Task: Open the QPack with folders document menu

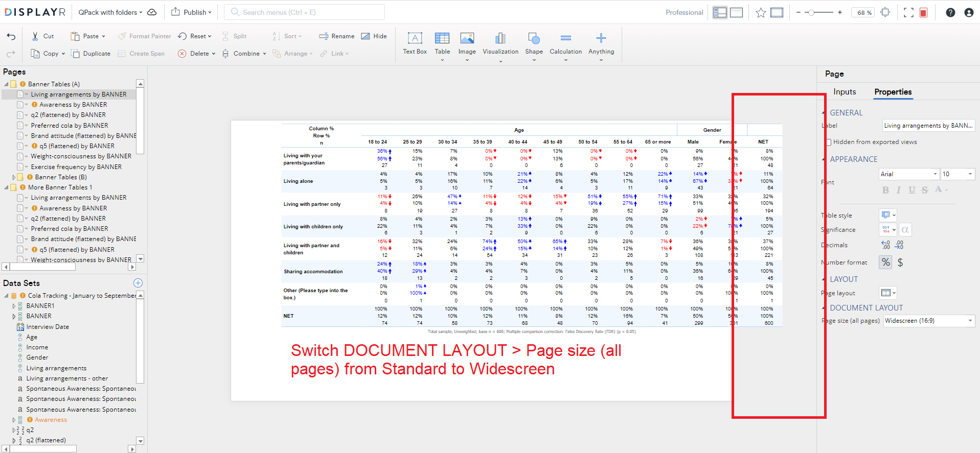Action: click(x=110, y=12)
